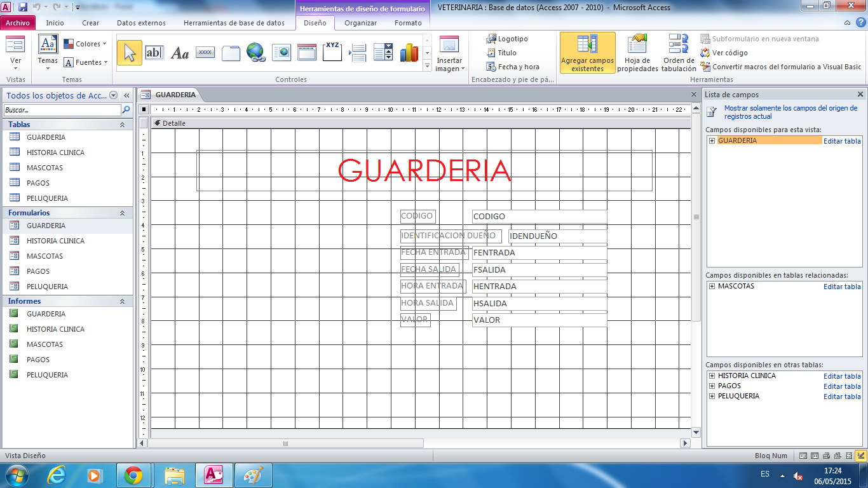Select the hyperlink control with globe icon
Screen dimensions: 868x488
(x=257, y=51)
